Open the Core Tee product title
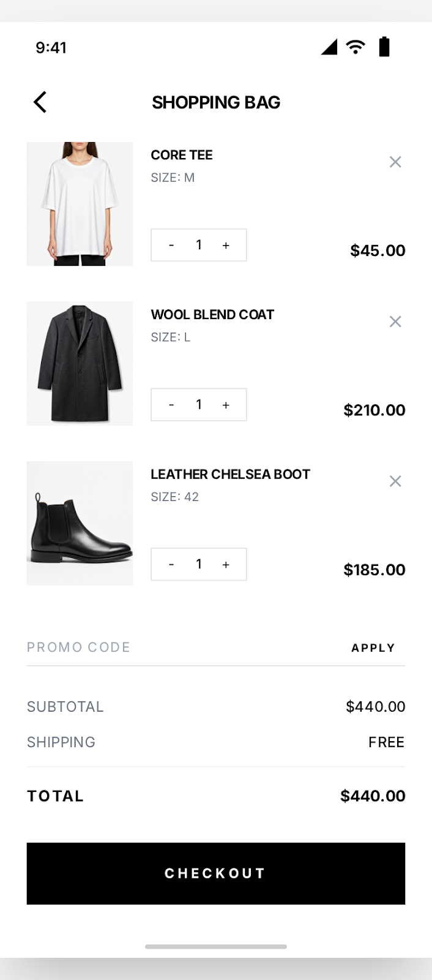432x980 pixels. (x=182, y=155)
